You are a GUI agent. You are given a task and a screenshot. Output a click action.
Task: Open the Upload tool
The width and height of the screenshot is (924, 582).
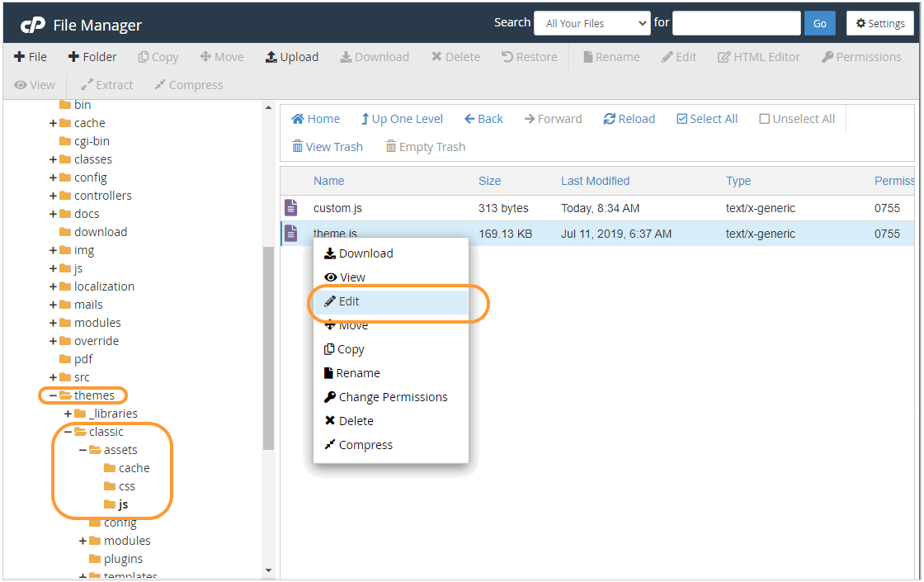click(291, 56)
